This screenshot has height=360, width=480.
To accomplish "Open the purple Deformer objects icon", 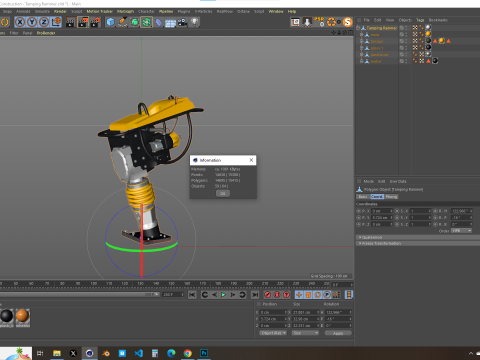I will click(159, 22).
